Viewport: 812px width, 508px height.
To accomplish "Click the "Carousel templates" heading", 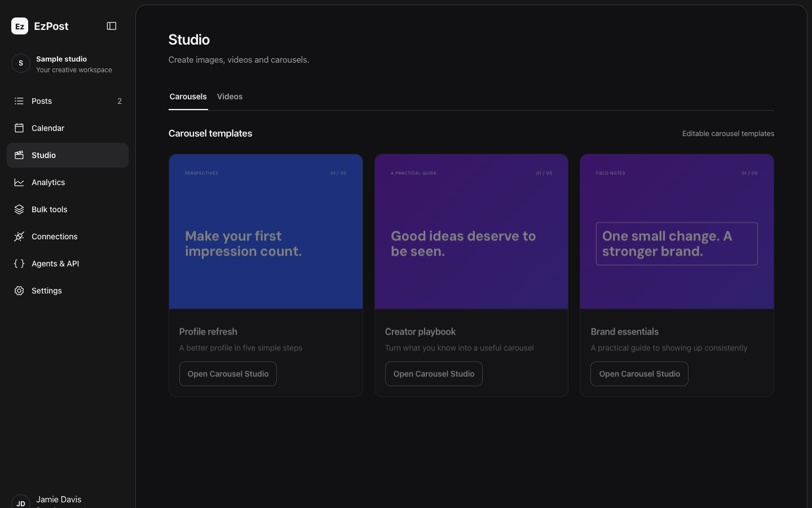I will pyautogui.click(x=210, y=133).
